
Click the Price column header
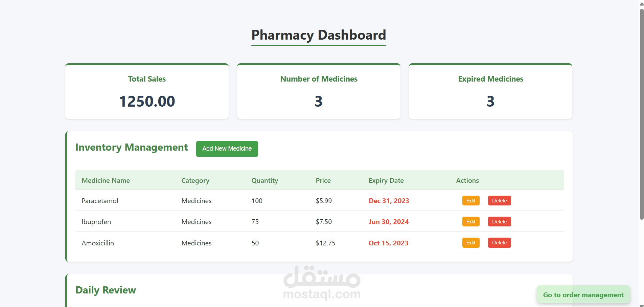pyautogui.click(x=323, y=180)
